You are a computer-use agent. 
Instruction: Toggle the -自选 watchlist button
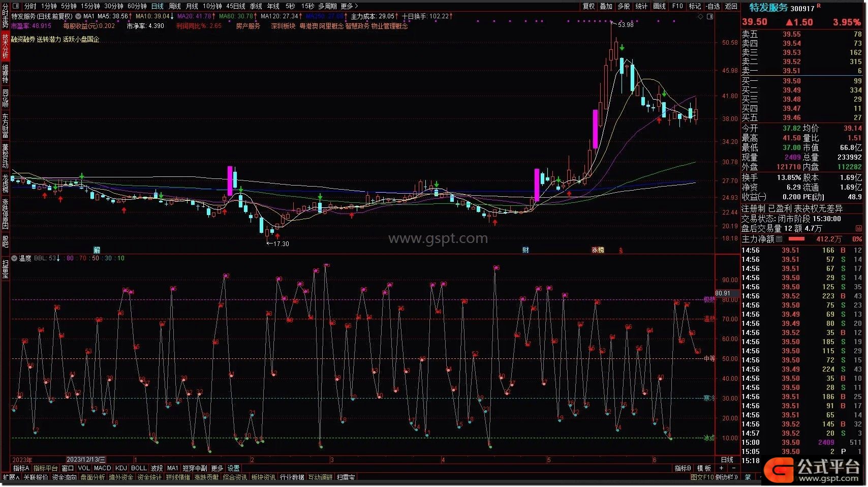713,6
